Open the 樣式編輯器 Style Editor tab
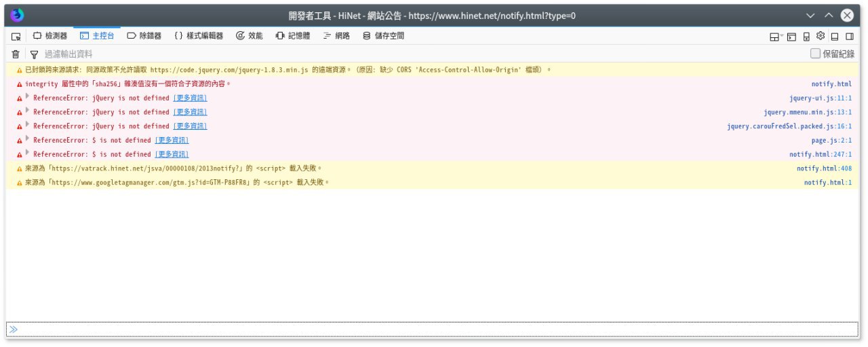The width and height of the screenshot is (868, 347). 198,36
